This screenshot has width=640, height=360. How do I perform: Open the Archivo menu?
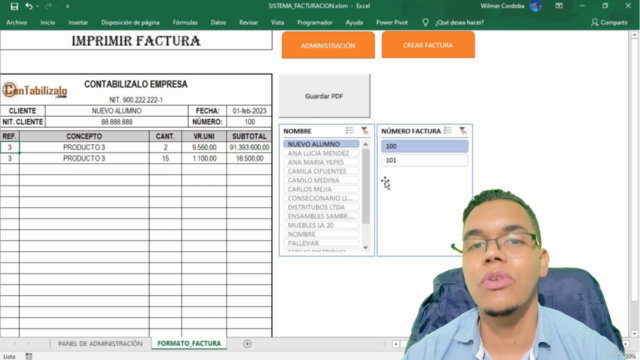click(x=17, y=22)
